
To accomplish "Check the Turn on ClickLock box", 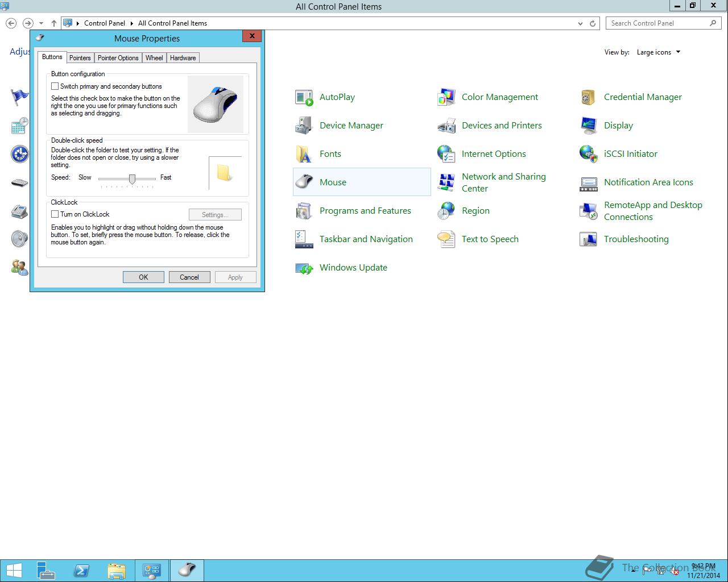I will pos(55,214).
